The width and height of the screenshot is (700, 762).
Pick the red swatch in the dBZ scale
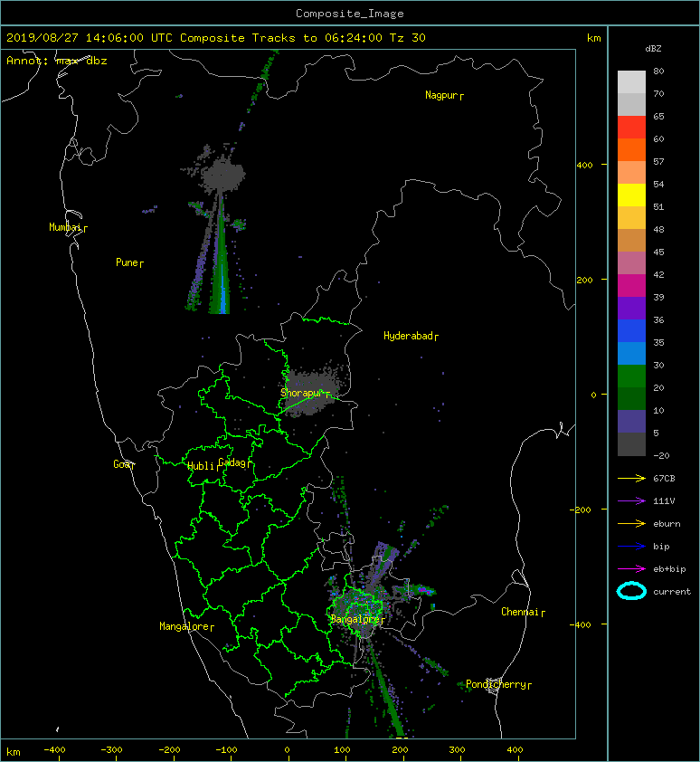coord(631,128)
